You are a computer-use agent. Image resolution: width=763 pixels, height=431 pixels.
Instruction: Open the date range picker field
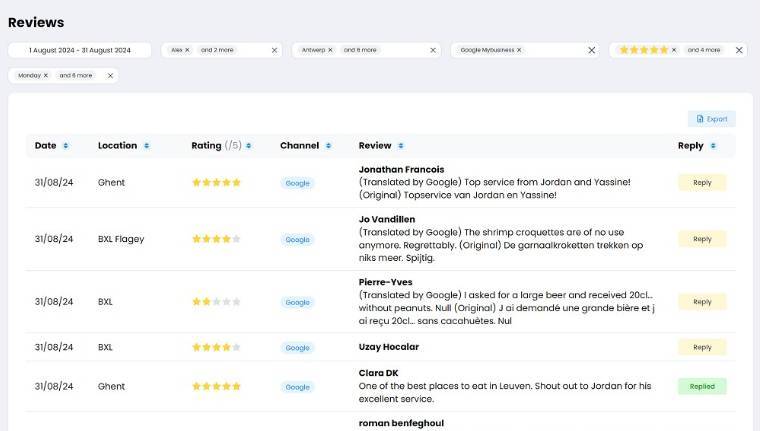(80, 50)
